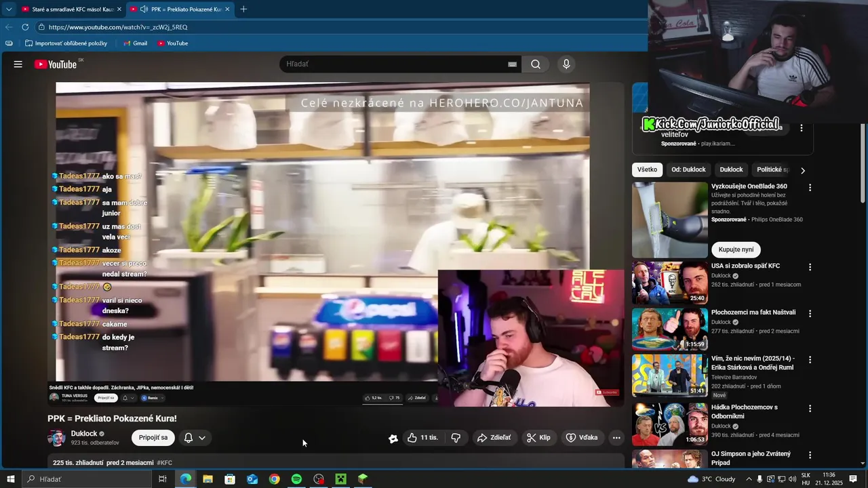Open Importovať obľúbené položky bookmark

pos(66,43)
